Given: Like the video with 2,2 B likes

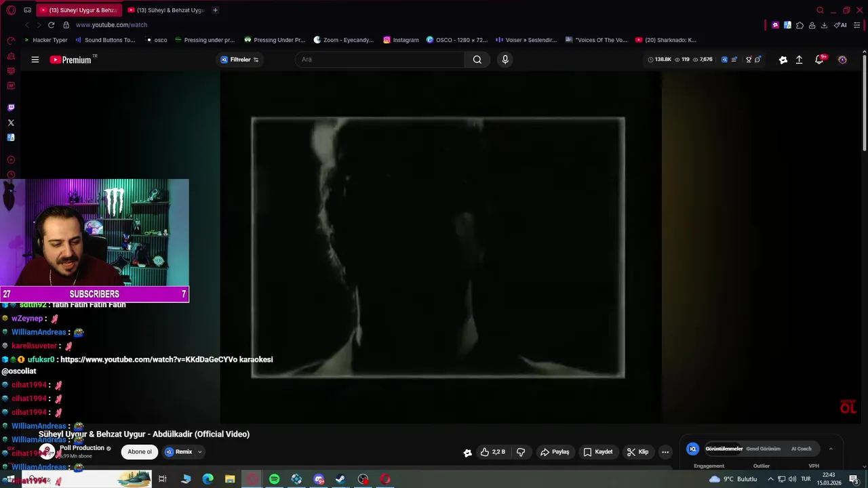Looking at the screenshot, I should [493, 452].
